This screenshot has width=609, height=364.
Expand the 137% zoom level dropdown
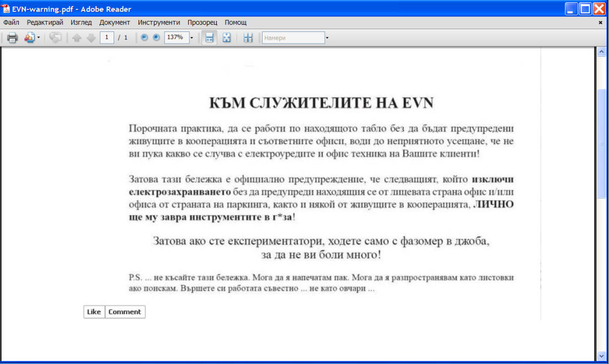point(191,38)
